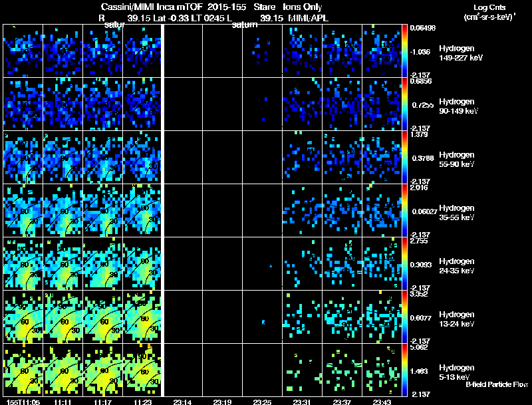Click the '23:25' time axis label
This screenshot has height=405, width=532.
click(262, 402)
